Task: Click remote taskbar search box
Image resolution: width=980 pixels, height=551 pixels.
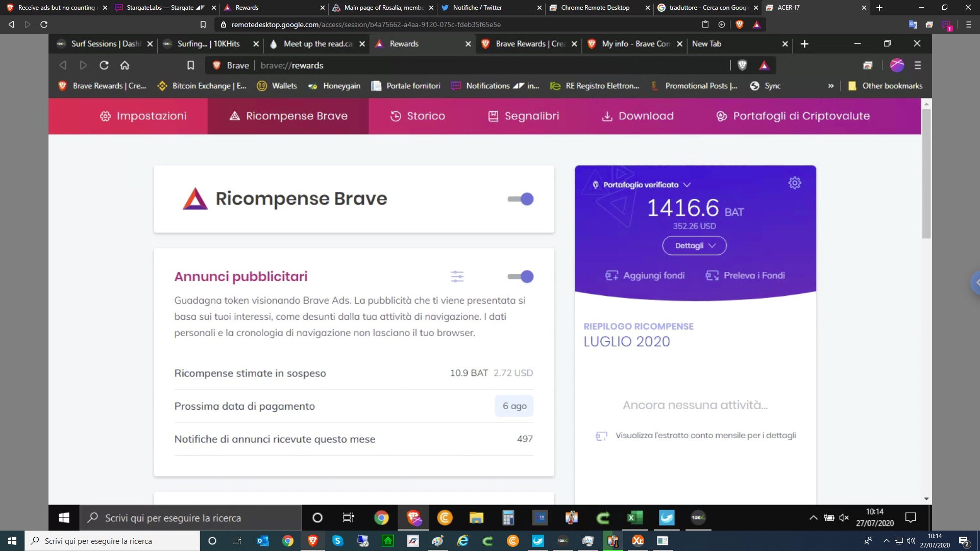Action: tap(191, 518)
